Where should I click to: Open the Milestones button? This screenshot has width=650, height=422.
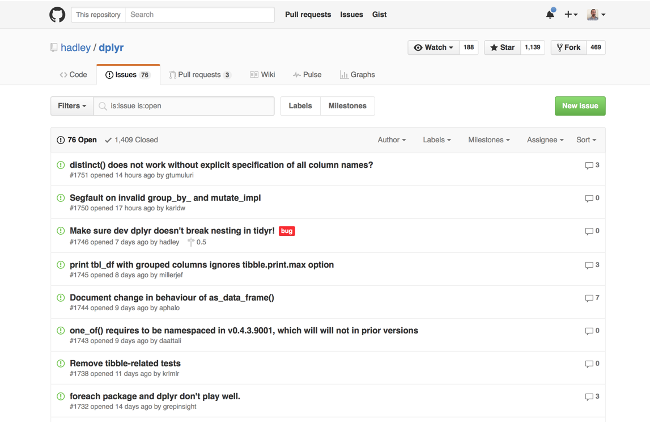(347, 106)
